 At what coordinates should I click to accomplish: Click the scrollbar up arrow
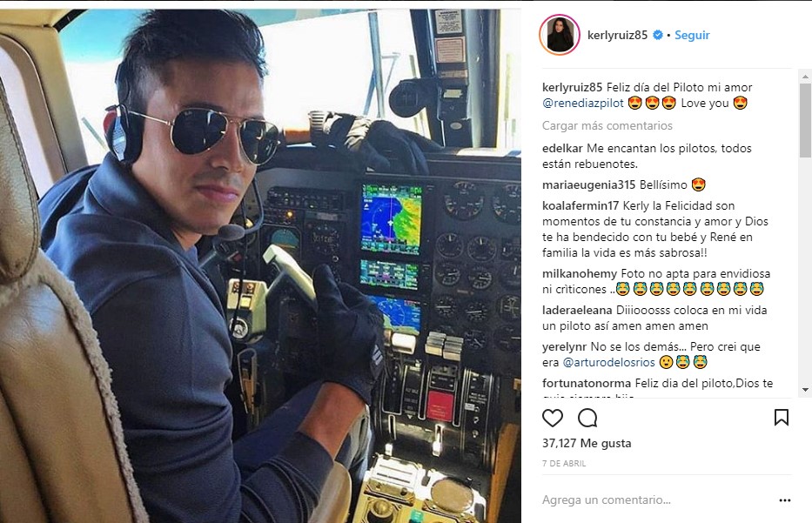point(805,77)
